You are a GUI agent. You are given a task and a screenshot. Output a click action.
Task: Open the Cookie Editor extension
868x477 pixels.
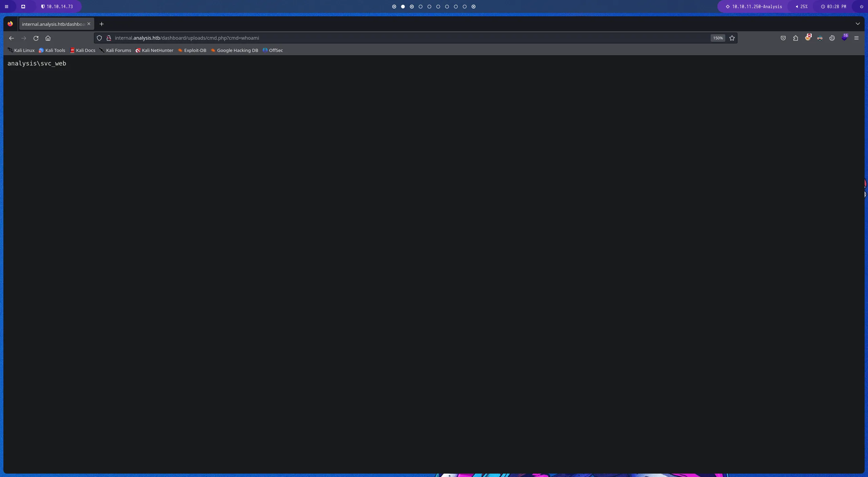[x=832, y=38]
